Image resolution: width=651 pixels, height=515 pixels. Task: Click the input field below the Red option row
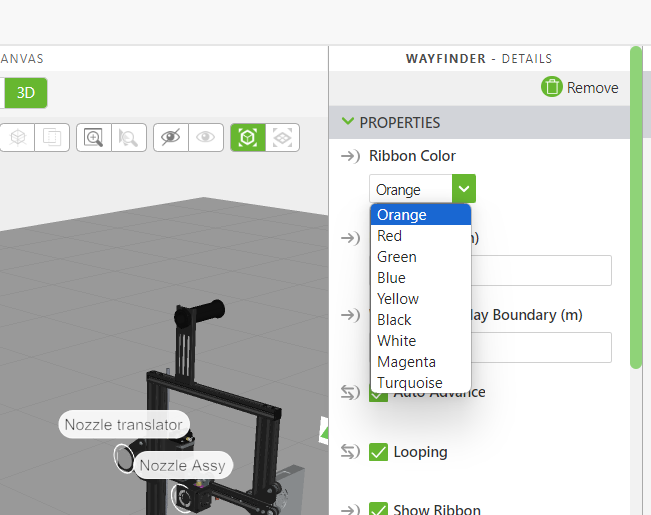coord(541,270)
